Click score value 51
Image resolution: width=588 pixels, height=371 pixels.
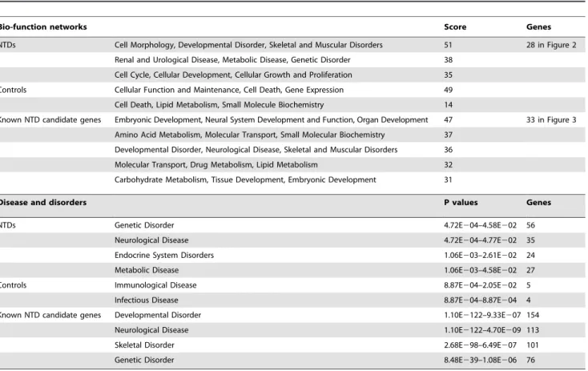point(448,45)
